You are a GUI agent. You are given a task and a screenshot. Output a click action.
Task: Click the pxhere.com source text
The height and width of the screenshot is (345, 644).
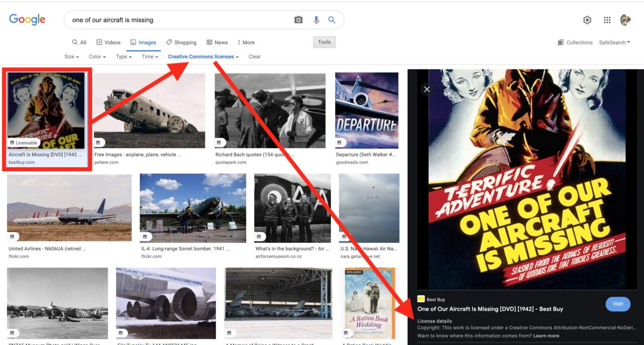(106, 162)
